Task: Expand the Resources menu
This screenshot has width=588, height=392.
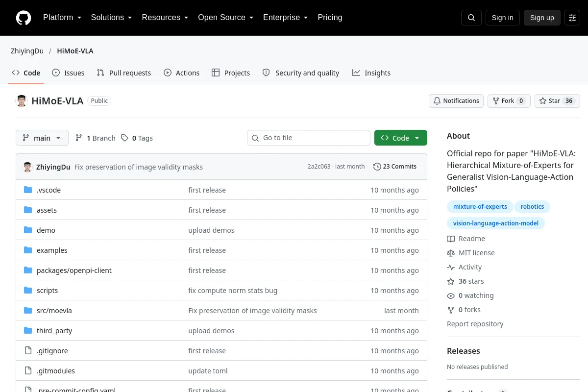Action: 165,18
